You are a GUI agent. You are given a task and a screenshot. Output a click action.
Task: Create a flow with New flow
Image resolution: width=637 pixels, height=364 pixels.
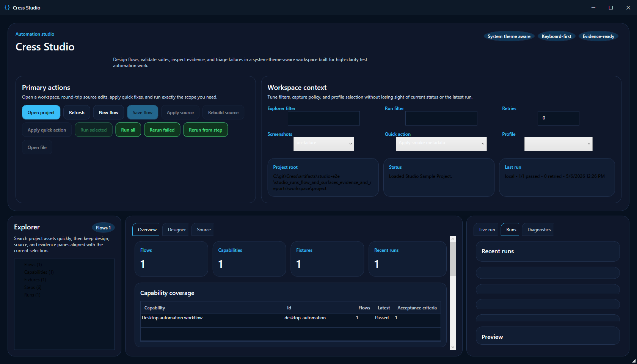108,113
